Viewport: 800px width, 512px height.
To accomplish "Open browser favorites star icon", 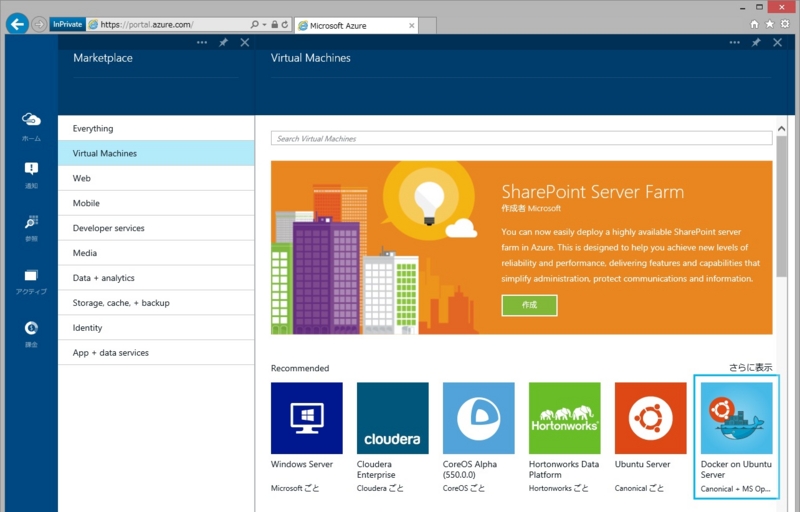I will point(770,24).
